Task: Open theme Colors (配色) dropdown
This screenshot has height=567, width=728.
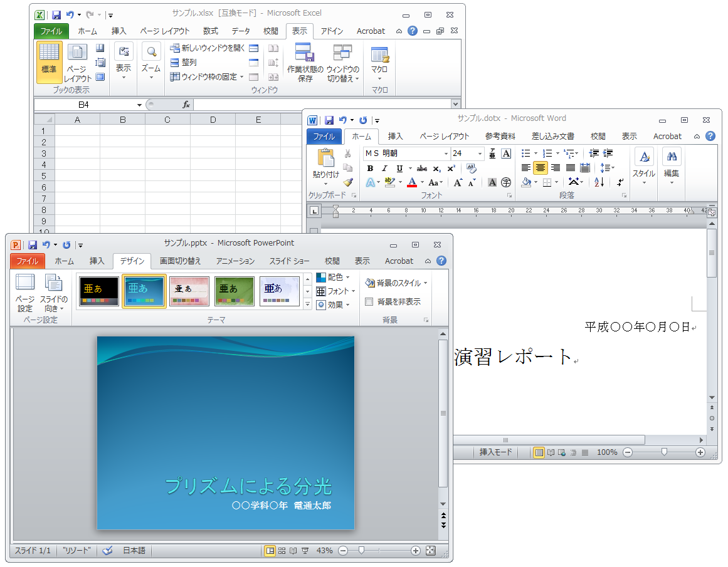Action: (333, 277)
